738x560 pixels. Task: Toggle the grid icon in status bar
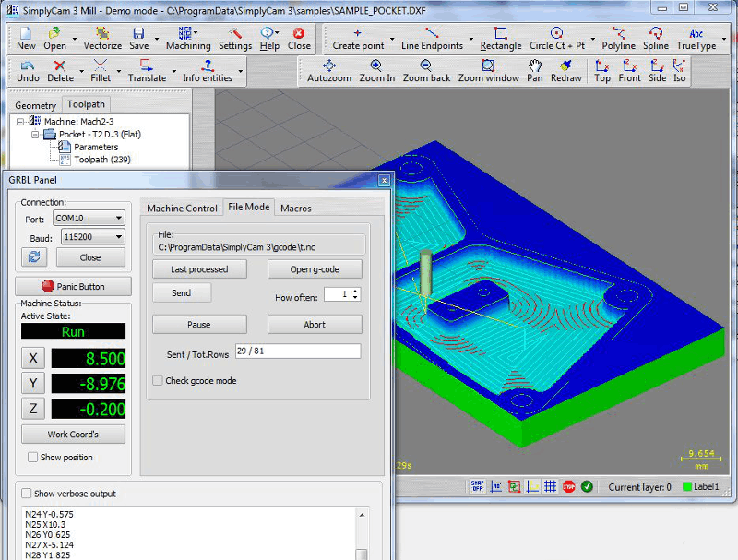[550, 486]
